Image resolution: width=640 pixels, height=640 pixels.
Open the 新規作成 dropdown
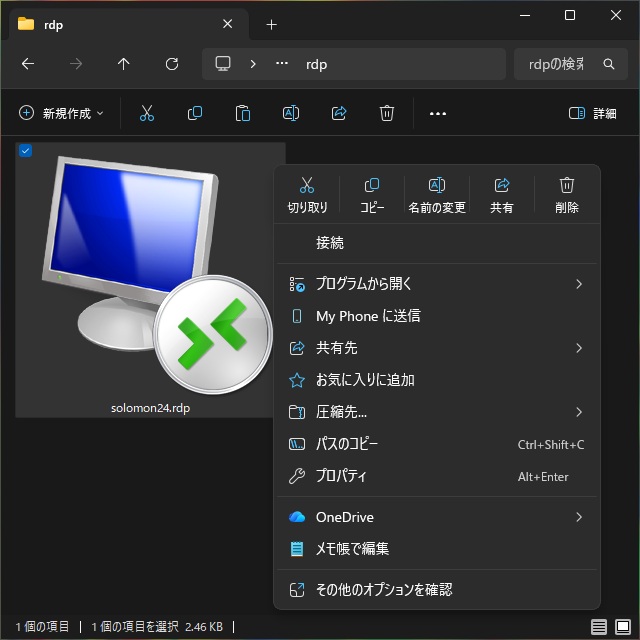click(x=61, y=114)
